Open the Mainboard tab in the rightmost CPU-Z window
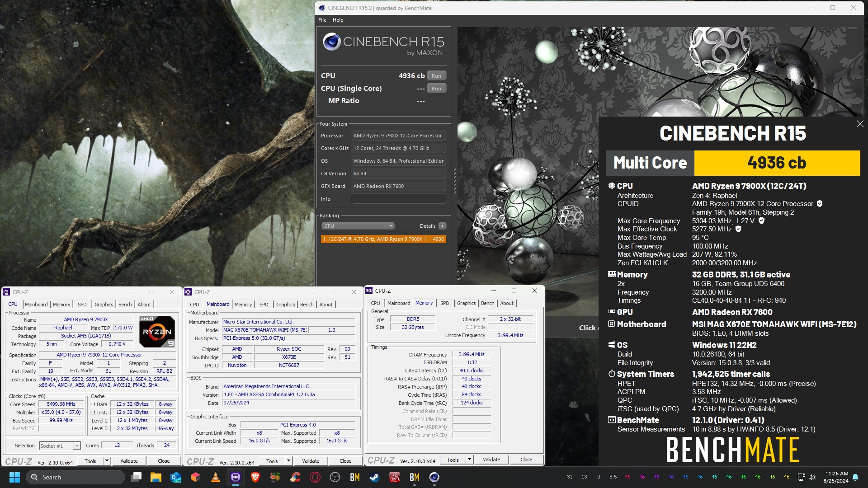Image resolution: width=868 pixels, height=488 pixels. pyautogui.click(x=399, y=303)
